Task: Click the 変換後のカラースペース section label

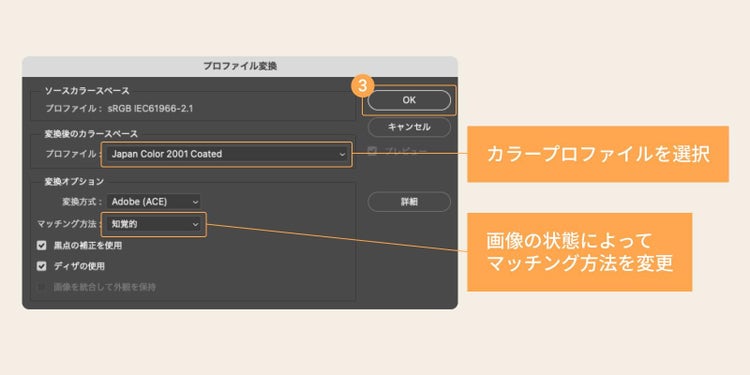Action: [x=91, y=134]
